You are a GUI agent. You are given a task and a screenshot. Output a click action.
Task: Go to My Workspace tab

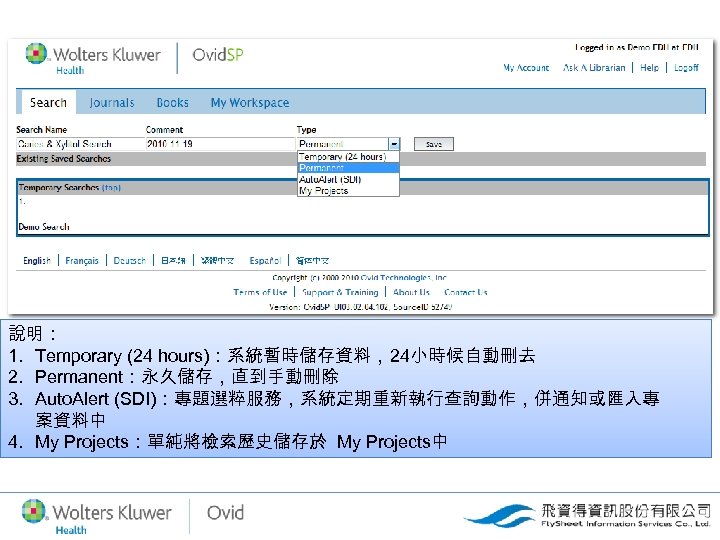tap(250, 102)
